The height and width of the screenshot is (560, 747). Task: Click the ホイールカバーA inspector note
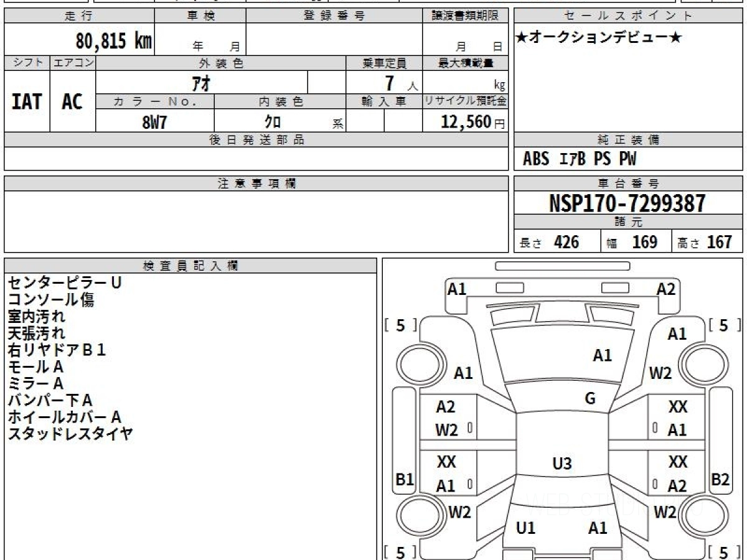click(64, 417)
